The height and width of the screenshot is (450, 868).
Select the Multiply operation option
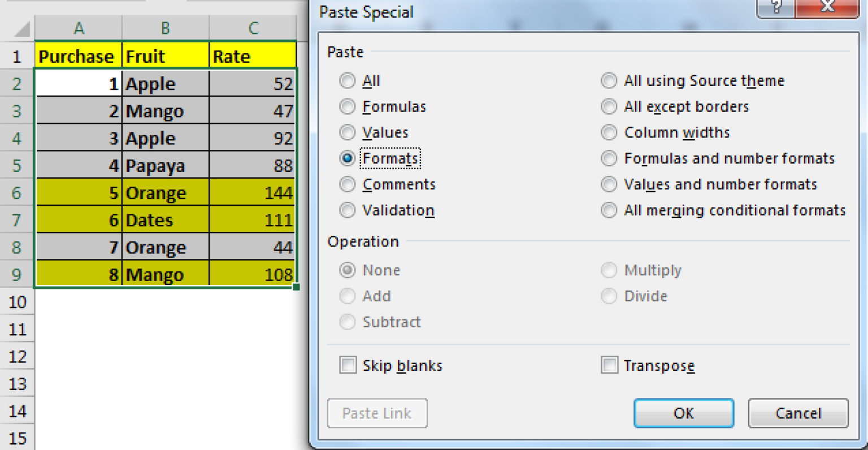(x=609, y=270)
